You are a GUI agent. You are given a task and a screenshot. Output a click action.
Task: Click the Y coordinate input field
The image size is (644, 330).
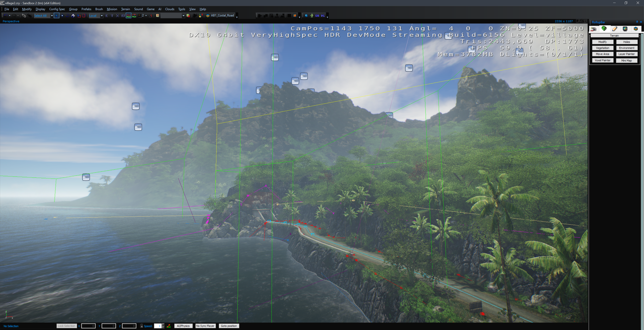coord(109,326)
